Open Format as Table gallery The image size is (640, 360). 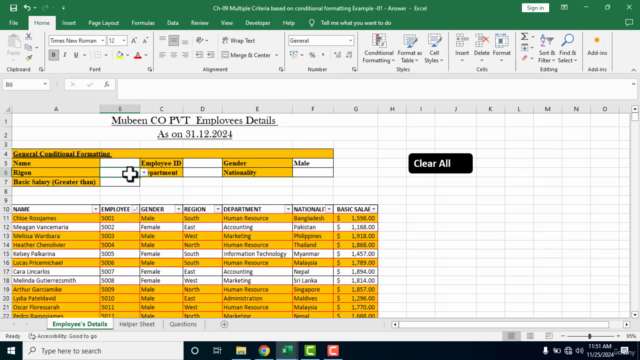(409, 49)
